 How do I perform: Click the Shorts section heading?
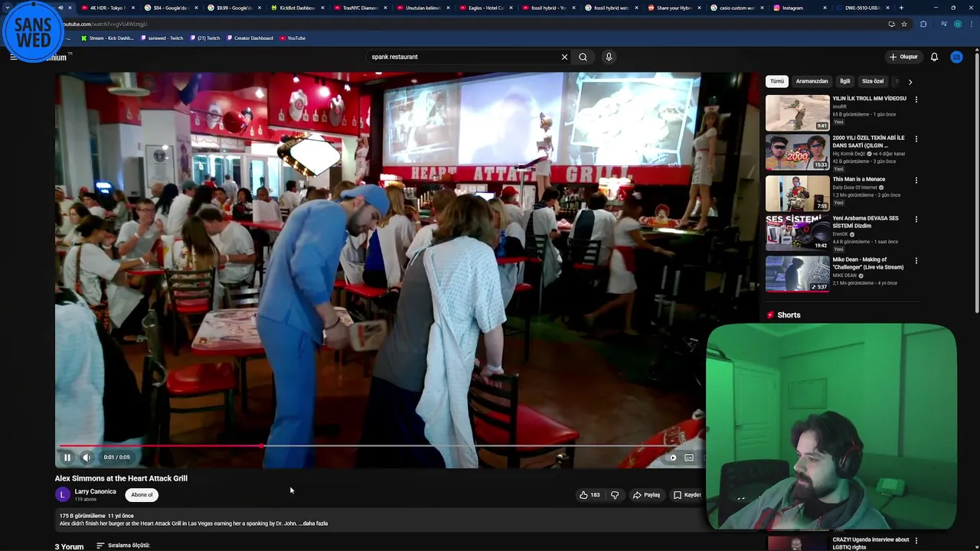[789, 315]
